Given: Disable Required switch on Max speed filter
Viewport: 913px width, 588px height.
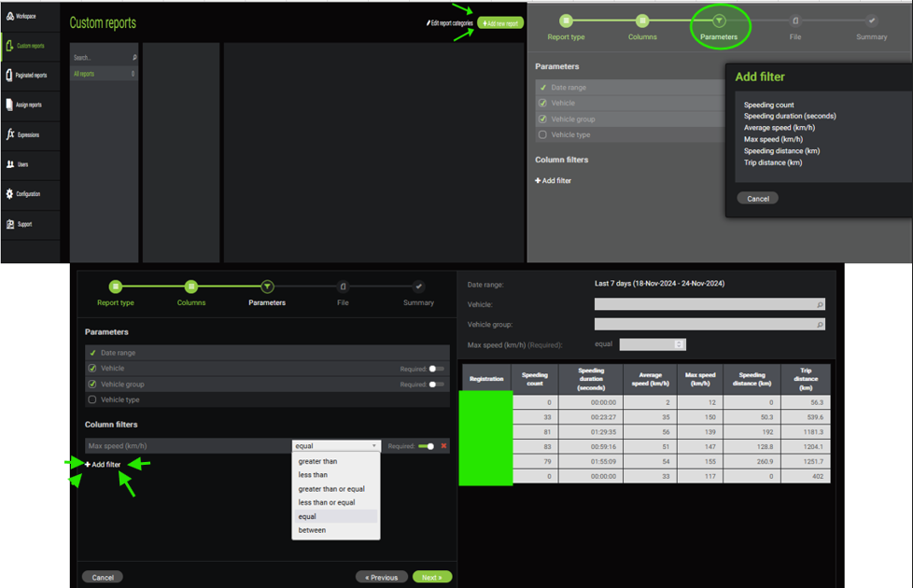Looking at the screenshot, I should coord(427,446).
